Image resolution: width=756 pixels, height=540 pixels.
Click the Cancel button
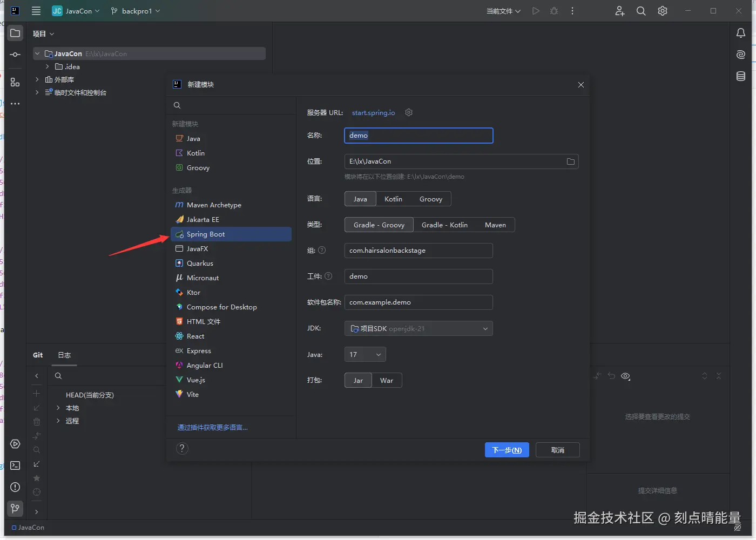coord(558,450)
